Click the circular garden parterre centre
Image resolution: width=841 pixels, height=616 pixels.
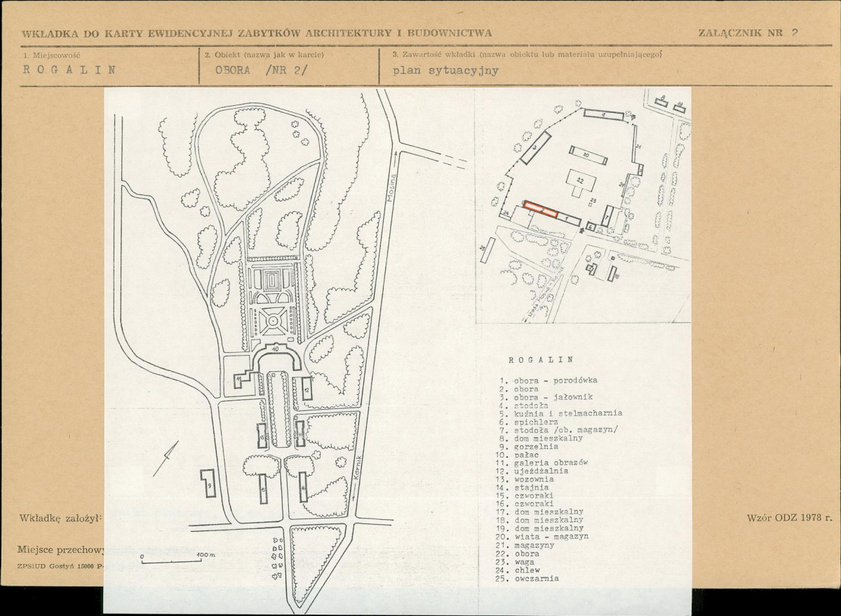[x=271, y=321]
